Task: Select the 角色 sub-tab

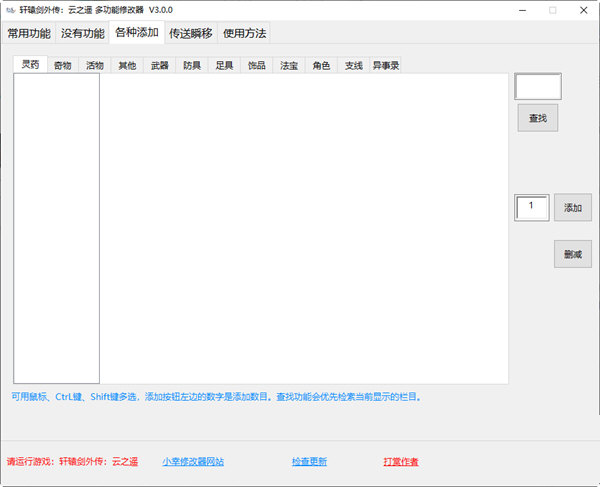Action: coord(321,65)
